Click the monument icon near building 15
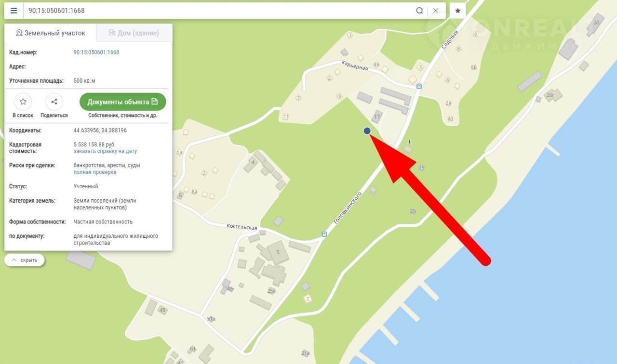The image size is (617, 364). pyautogui.click(x=410, y=142)
